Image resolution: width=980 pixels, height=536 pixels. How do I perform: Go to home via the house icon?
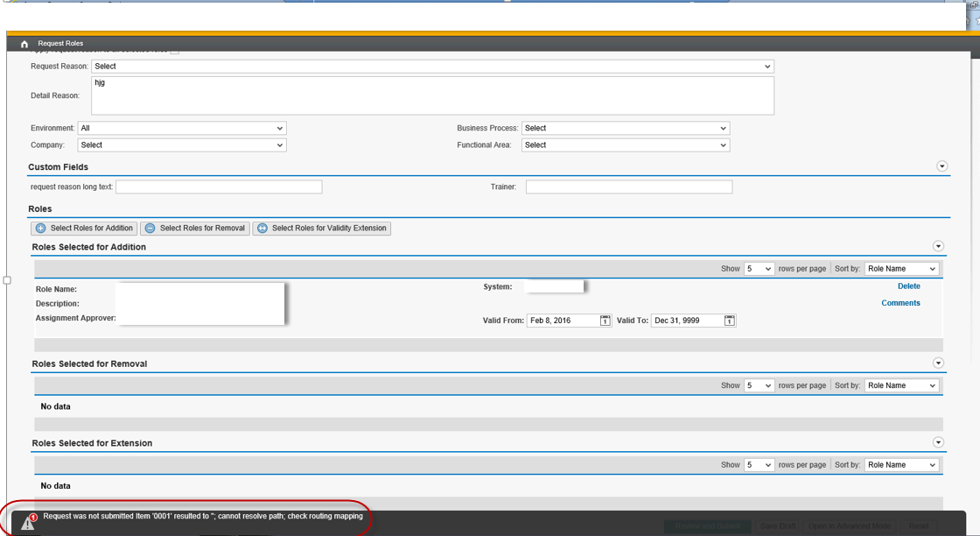(24, 44)
